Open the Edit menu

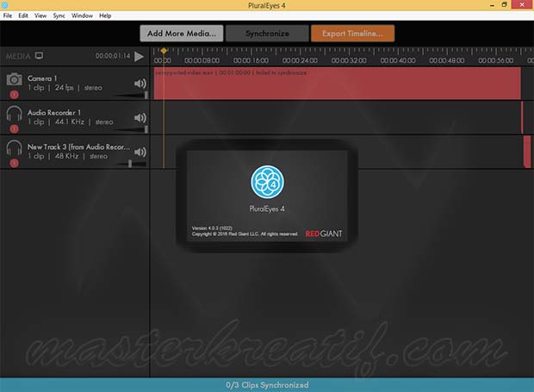[x=23, y=16]
